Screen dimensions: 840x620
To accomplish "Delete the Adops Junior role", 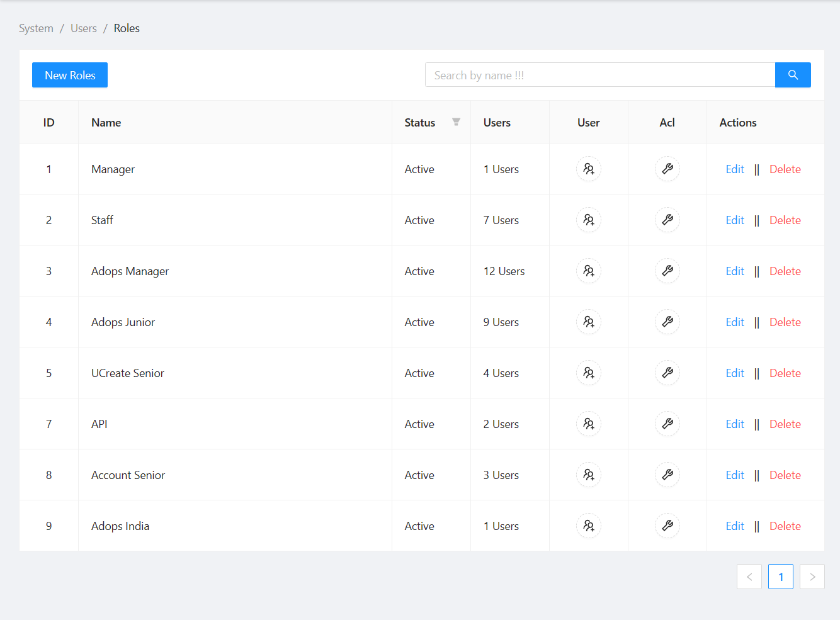I will 785,322.
